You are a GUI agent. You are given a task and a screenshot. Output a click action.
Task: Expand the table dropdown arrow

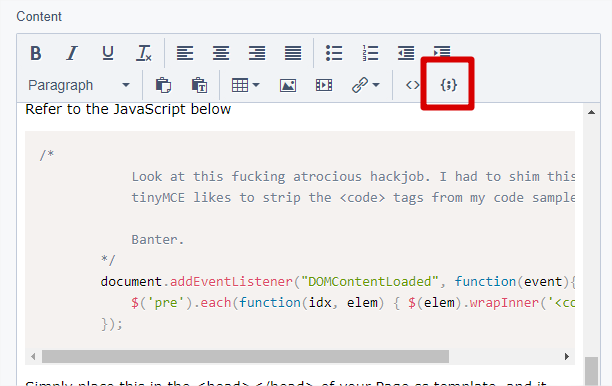point(256,85)
